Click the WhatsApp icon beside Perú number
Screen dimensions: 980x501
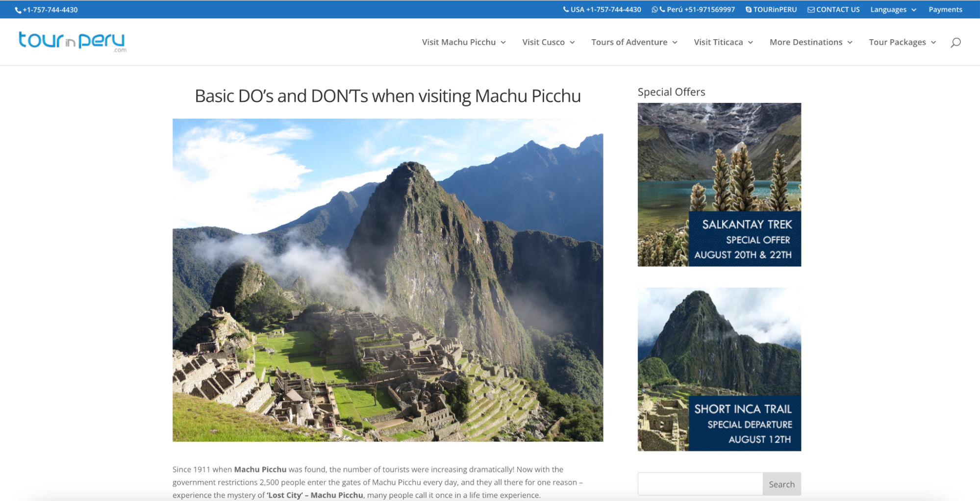[x=654, y=10]
